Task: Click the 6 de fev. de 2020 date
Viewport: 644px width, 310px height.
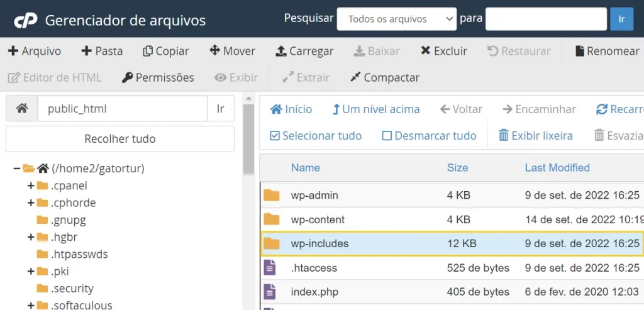Action: click(x=582, y=292)
